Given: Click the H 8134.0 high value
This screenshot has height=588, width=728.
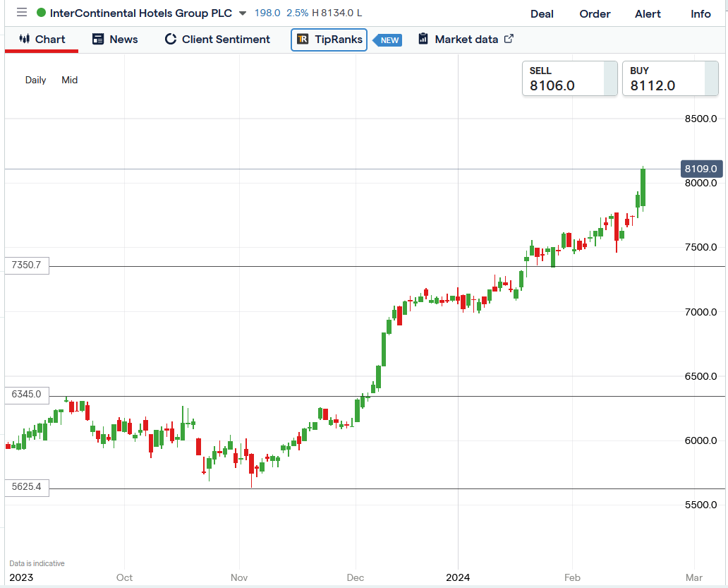Looking at the screenshot, I should coord(333,13).
